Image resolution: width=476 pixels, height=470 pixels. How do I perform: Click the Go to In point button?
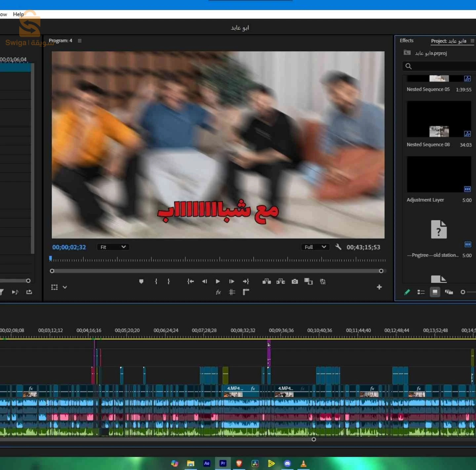[190, 281]
